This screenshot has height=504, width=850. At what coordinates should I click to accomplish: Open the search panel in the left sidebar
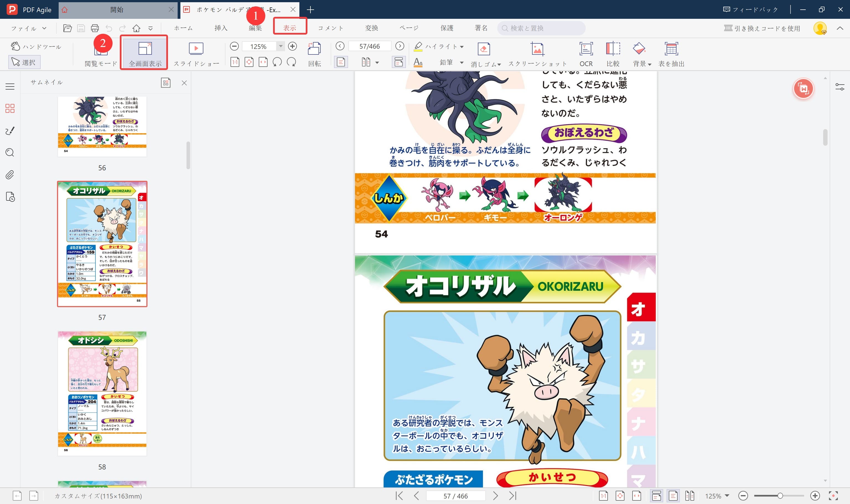point(9,153)
